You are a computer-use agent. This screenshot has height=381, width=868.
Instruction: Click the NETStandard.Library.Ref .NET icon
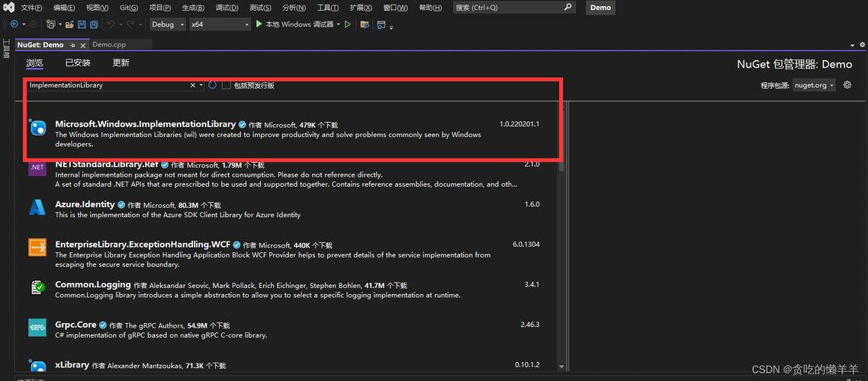[x=37, y=168]
